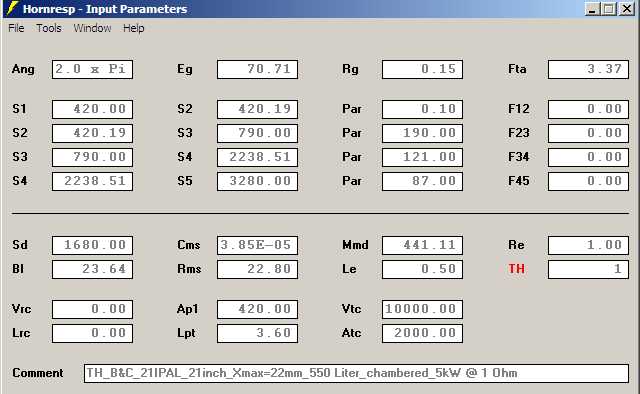Click the Vrc input field
Viewport: 640px width, 394px height.
click(92, 309)
